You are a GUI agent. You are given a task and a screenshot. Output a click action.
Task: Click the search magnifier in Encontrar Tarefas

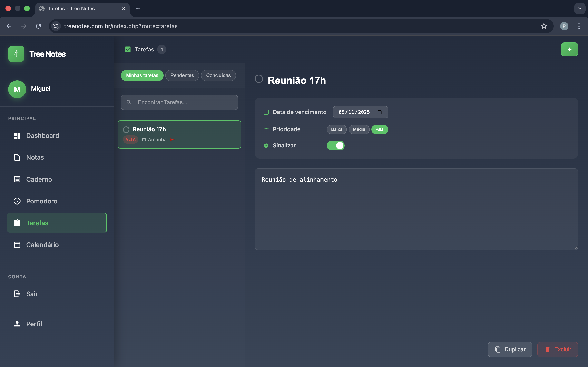coord(129,102)
